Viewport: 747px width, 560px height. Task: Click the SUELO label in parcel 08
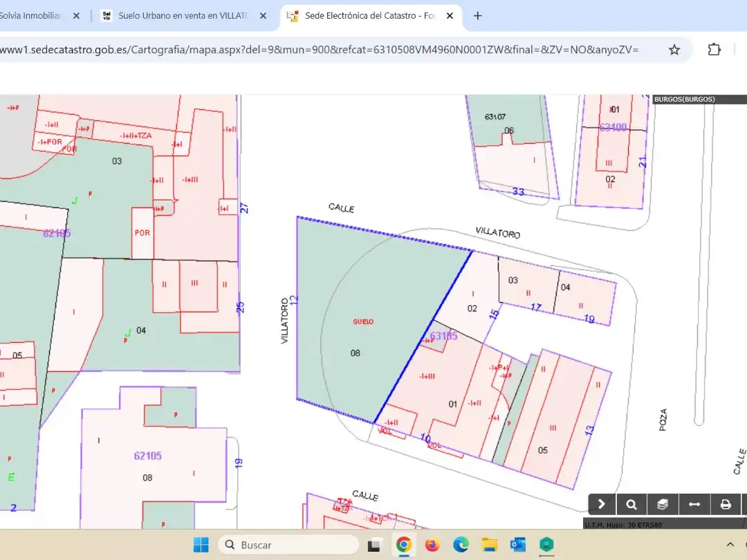pyautogui.click(x=363, y=322)
